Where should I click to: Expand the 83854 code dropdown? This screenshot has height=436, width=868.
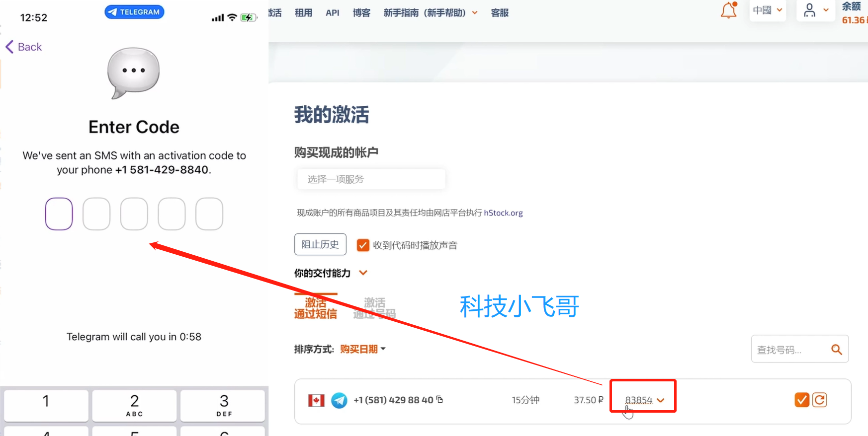(661, 400)
